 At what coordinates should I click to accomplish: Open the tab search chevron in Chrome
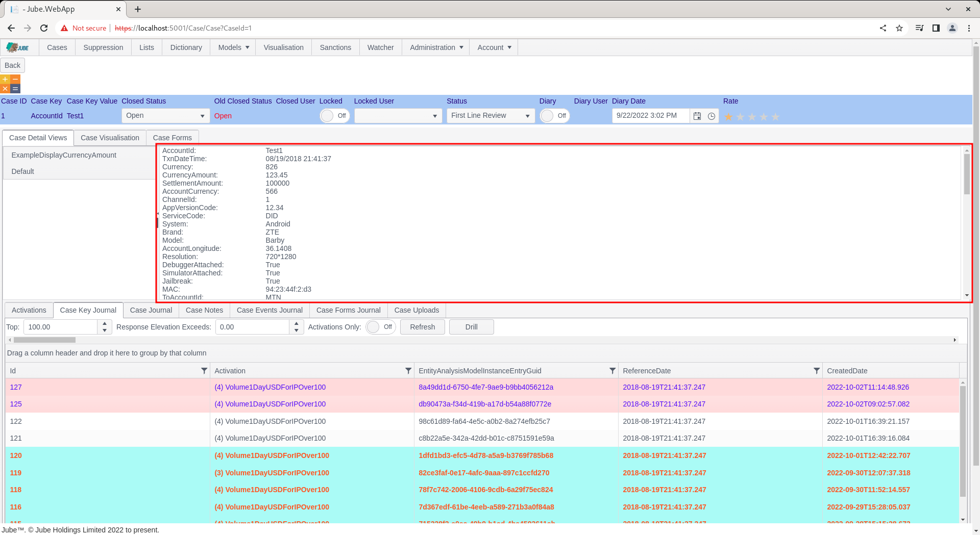pos(948,9)
